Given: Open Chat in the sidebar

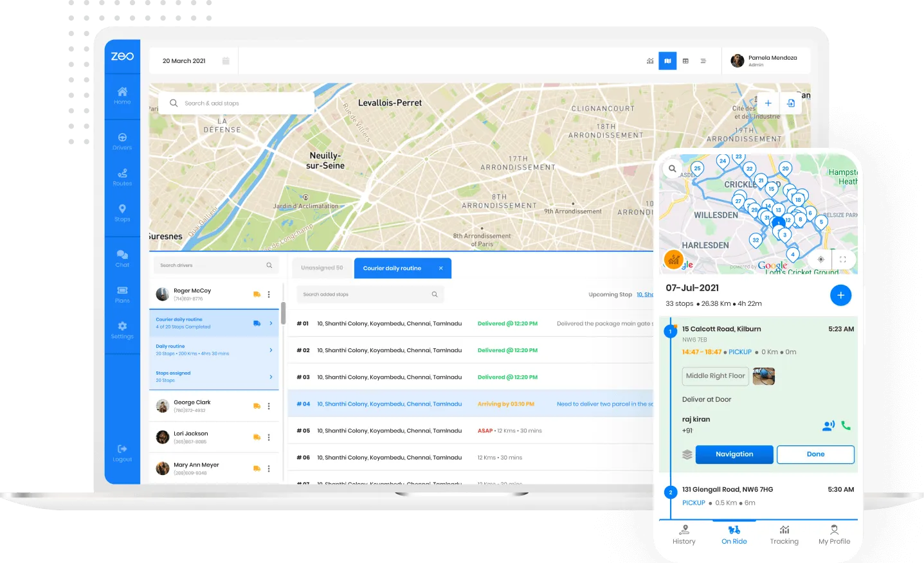Looking at the screenshot, I should point(122,258).
